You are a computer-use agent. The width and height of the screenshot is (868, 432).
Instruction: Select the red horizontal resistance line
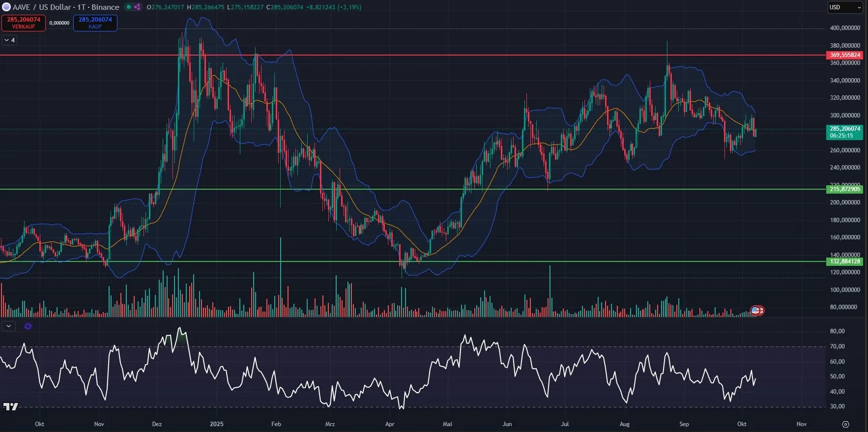point(393,55)
